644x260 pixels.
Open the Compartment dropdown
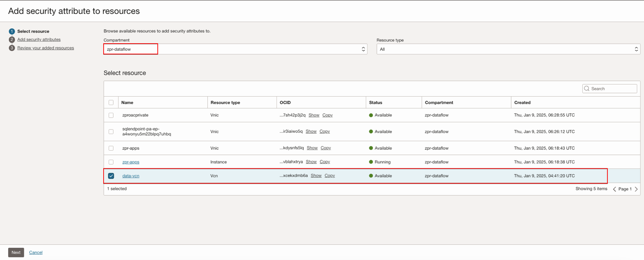[x=235, y=49]
